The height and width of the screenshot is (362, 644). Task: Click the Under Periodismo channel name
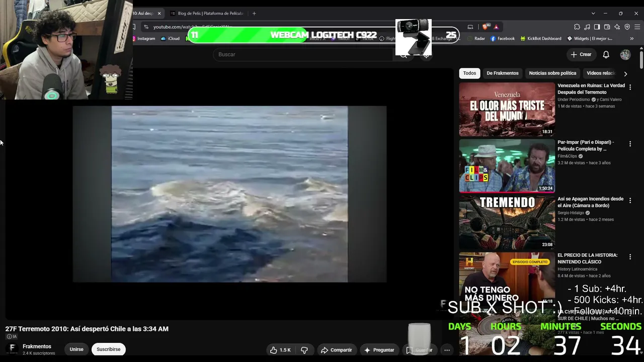pos(574,100)
